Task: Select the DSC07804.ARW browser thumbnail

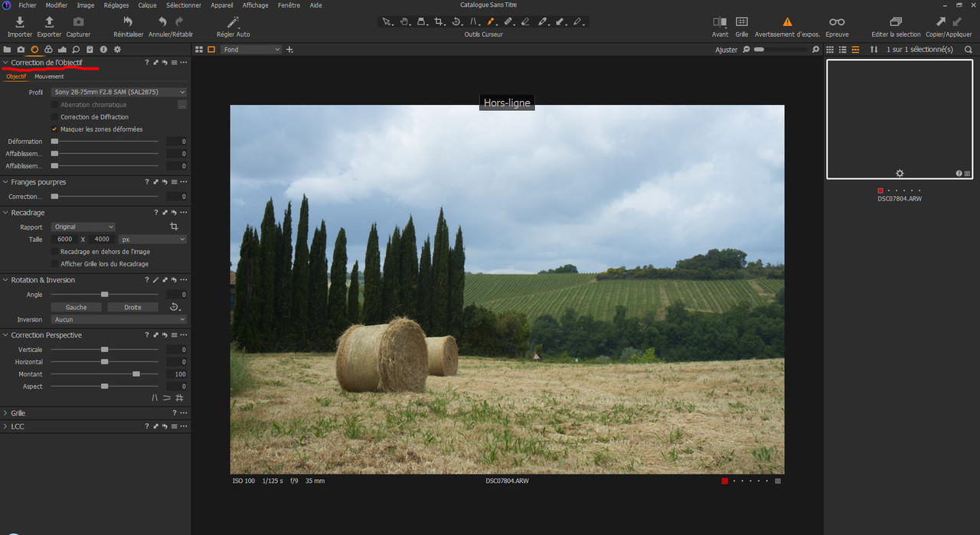Action: 900,119
